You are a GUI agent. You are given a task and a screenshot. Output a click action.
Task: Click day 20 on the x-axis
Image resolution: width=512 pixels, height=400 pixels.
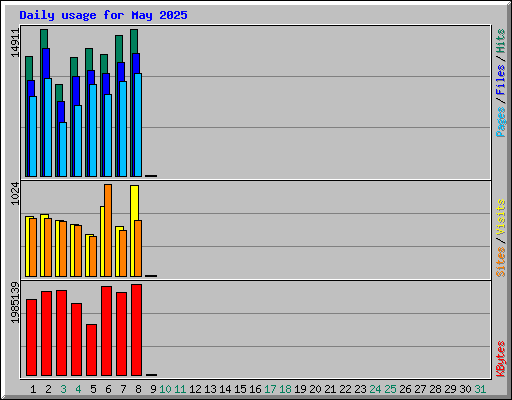click(x=315, y=389)
